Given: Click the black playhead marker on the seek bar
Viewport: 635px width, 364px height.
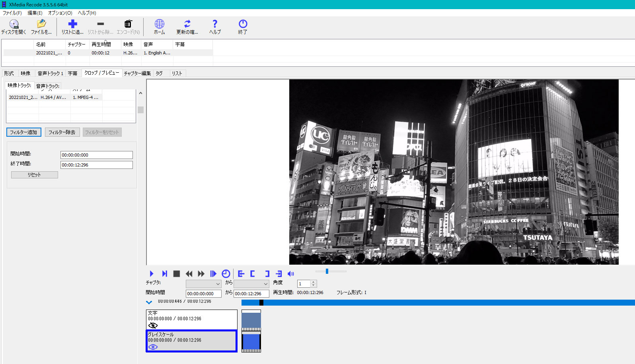Looking at the screenshot, I should [x=261, y=302].
